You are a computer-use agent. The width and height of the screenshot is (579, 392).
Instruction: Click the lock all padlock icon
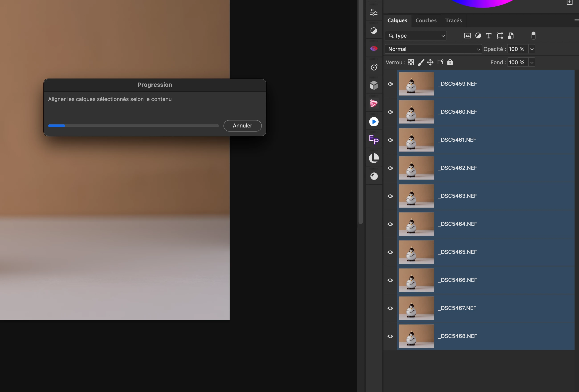coord(450,62)
